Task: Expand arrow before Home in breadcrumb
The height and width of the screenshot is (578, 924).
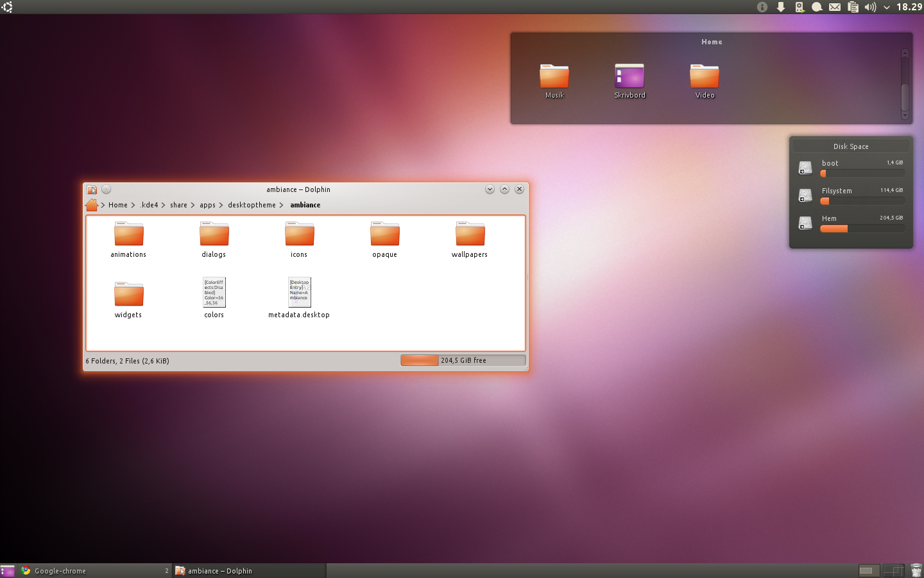Action: point(103,206)
